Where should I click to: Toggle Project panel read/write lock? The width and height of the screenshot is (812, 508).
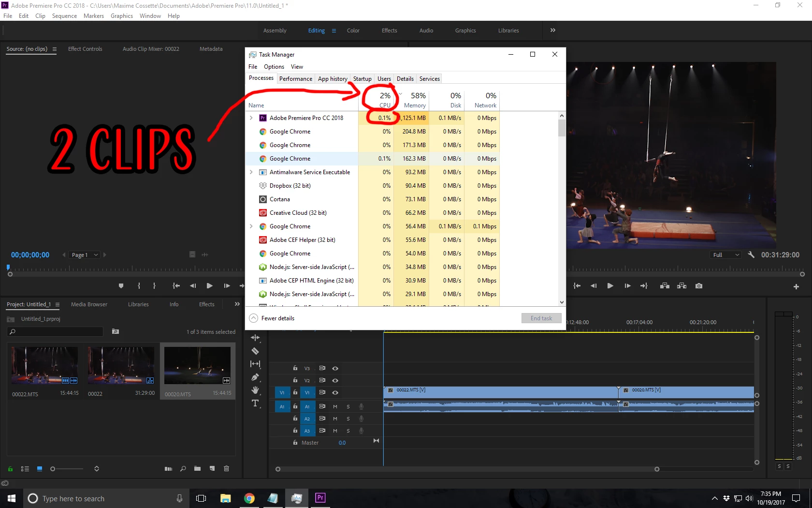click(x=10, y=468)
